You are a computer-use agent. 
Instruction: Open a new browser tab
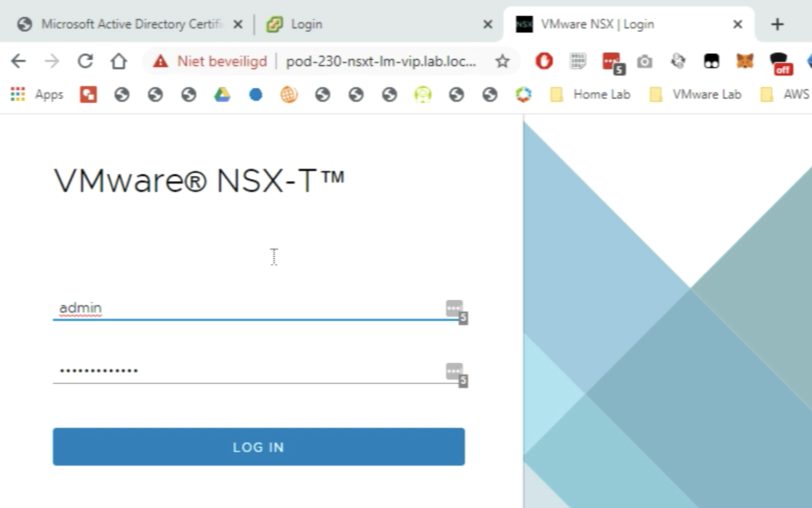(777, 24)
